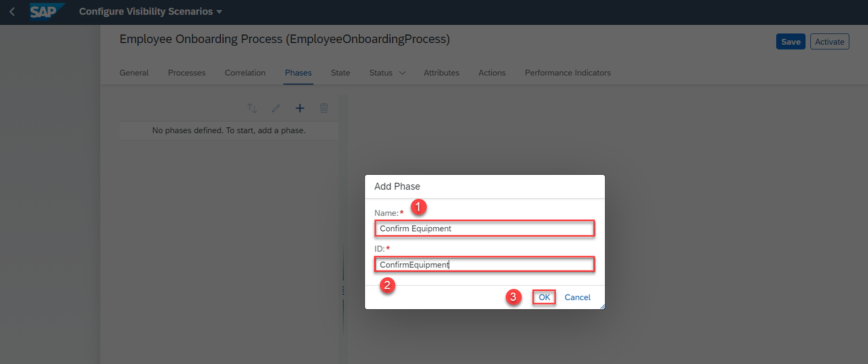The height and width of the screenshot is (364, 868).
Task: Open the State tab
Action: click(x=341, y=73)
